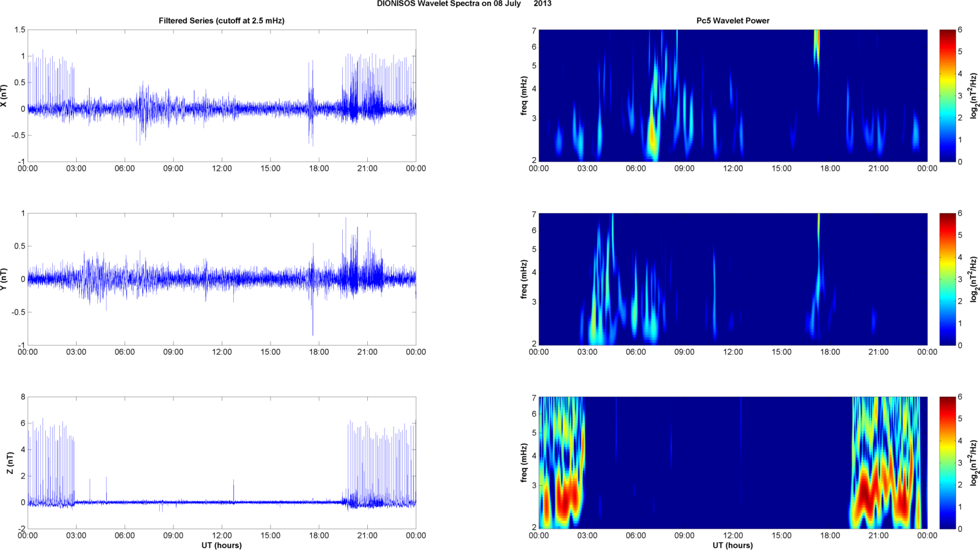Screen dimensions: 980x550
Task: Select the 'Filtered Series (cutoff at 2.5 mHz)' heading
Action: coord(222,21)
